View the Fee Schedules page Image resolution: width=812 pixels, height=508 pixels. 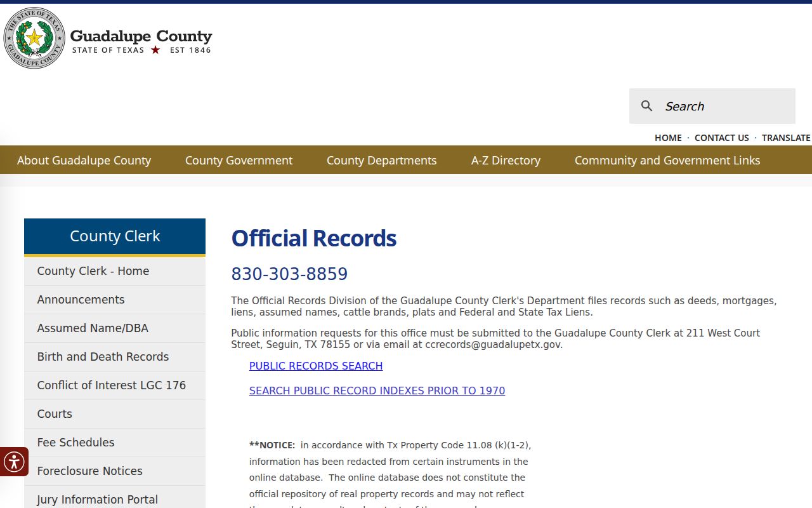115,443
